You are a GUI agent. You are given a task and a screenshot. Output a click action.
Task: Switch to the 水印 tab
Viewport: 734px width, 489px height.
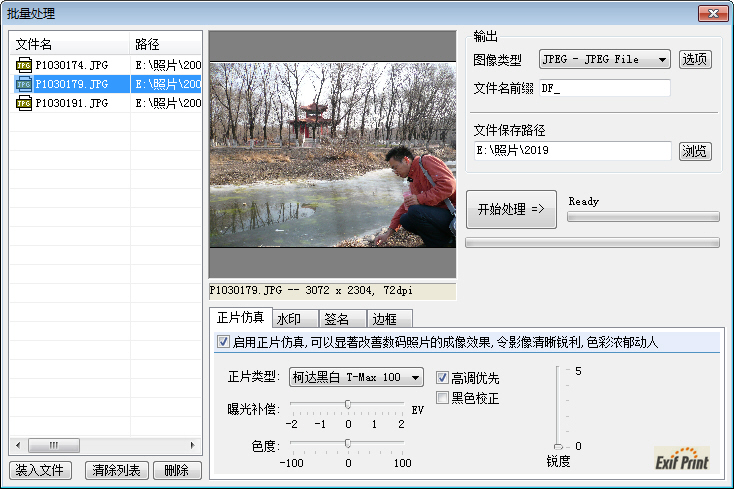289,319
